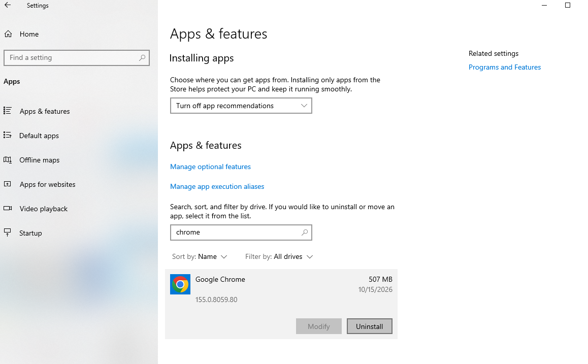Select the Apps & features sidebar icon
This screenshot has width=588, height=364.
click(8, 111)
